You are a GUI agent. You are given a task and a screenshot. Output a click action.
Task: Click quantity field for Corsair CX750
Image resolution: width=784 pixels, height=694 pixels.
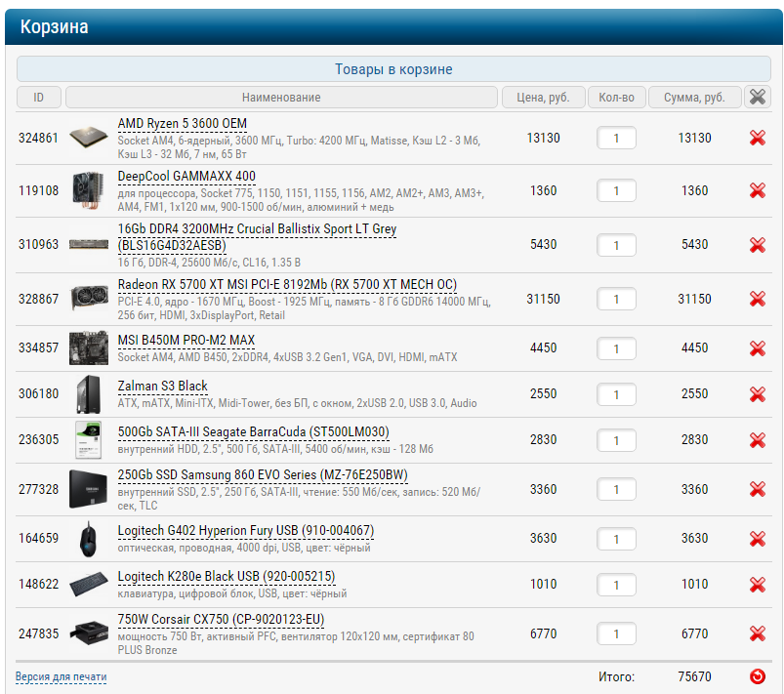point(616,634)
